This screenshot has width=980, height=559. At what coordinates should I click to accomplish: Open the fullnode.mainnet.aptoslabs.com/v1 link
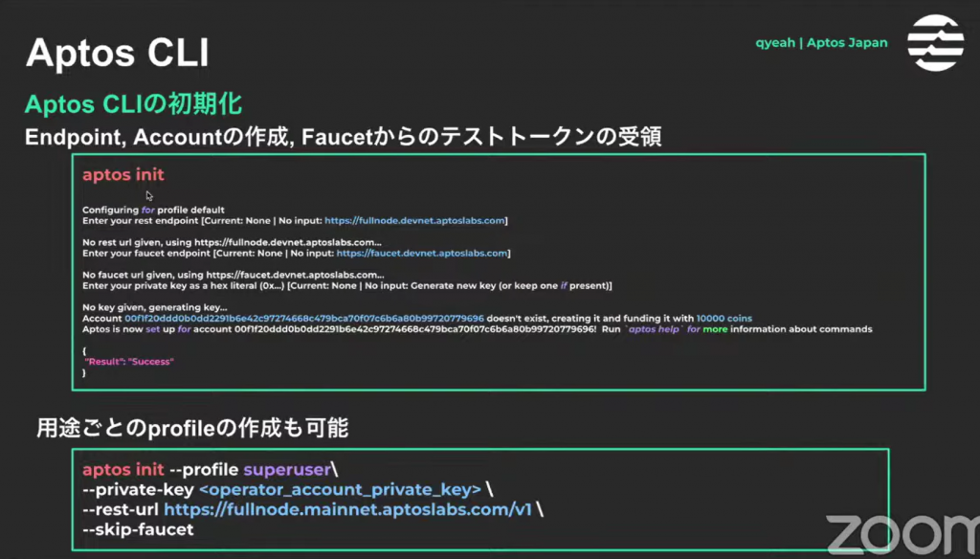point(346,509)
